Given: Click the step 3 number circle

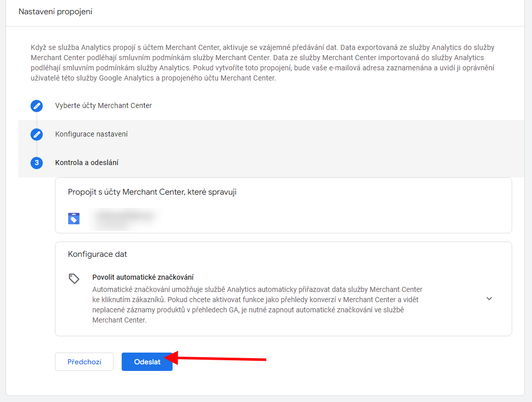Looking at the screenshot, I should click(37, 163).
